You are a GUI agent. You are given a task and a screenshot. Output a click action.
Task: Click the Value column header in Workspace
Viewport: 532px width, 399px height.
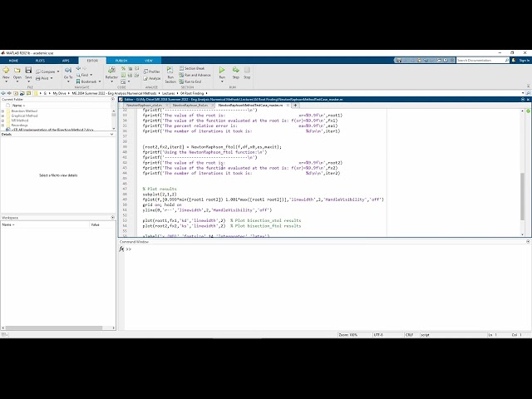tap(102, 224)
